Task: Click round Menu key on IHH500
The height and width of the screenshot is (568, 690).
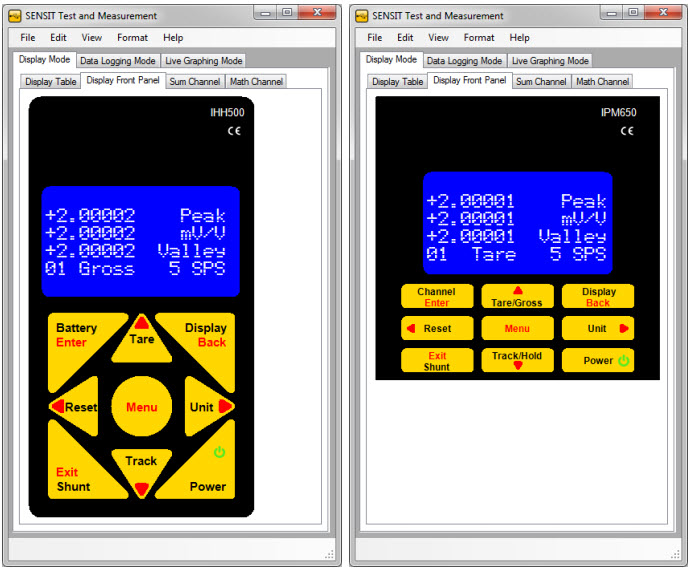Action: 141,407
